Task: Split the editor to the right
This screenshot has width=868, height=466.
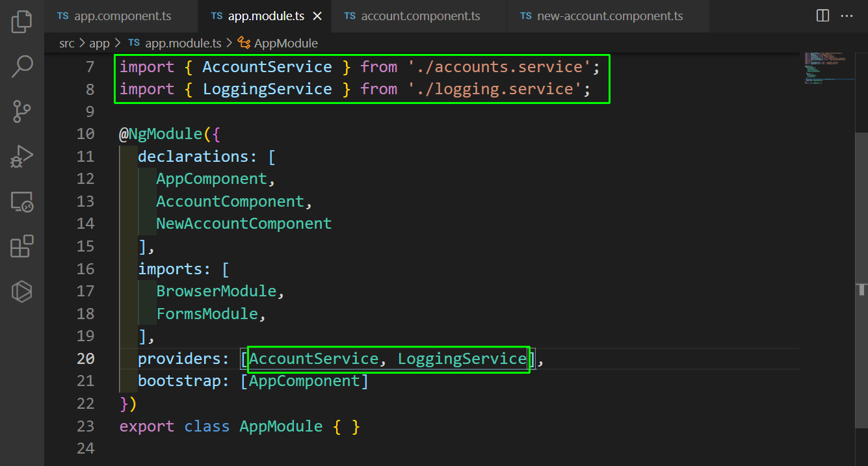Action: pos(822,16)
